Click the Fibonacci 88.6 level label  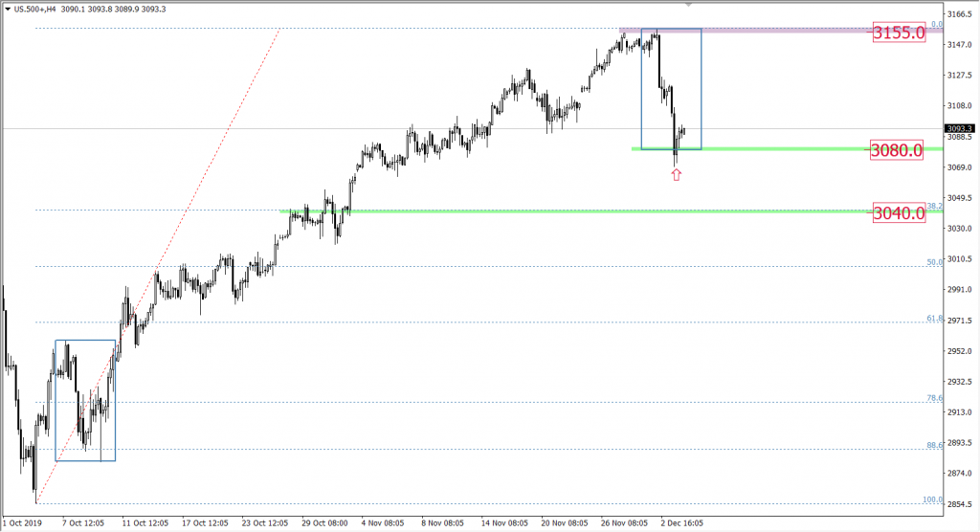(x=934, y=445)
